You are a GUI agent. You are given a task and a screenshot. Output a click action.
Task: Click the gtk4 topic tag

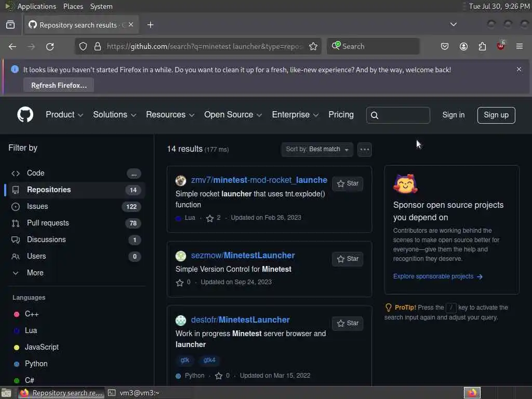209,360
